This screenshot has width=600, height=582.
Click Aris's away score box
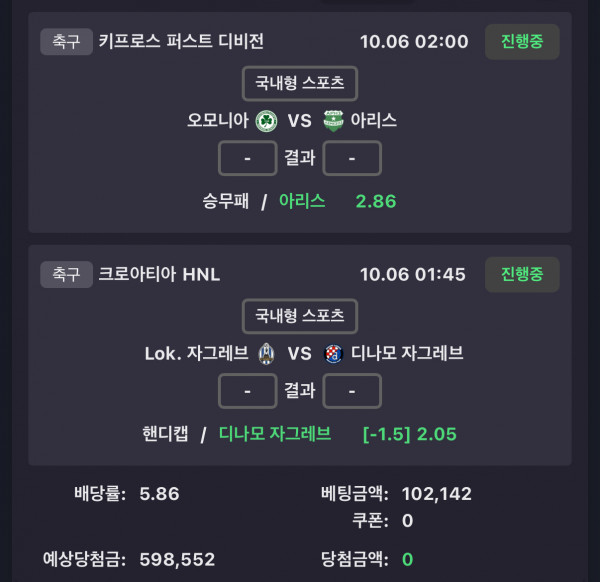tap(352, 158)
